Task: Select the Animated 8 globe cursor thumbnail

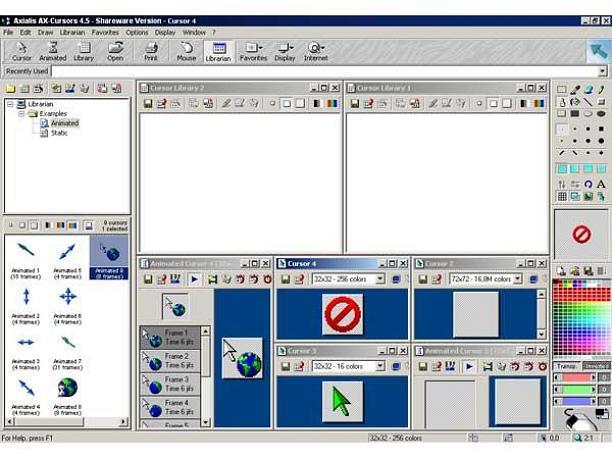Action: (68, 393)
